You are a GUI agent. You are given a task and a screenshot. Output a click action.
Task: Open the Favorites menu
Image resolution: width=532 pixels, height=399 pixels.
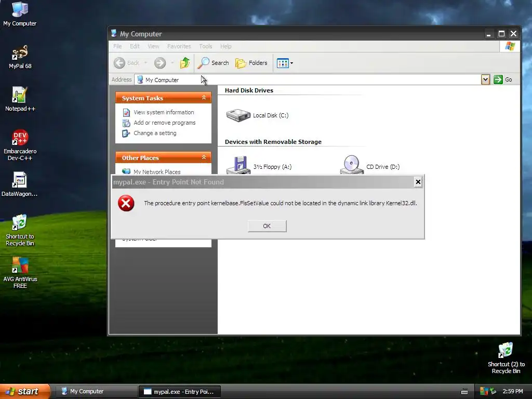coord(179,46)
